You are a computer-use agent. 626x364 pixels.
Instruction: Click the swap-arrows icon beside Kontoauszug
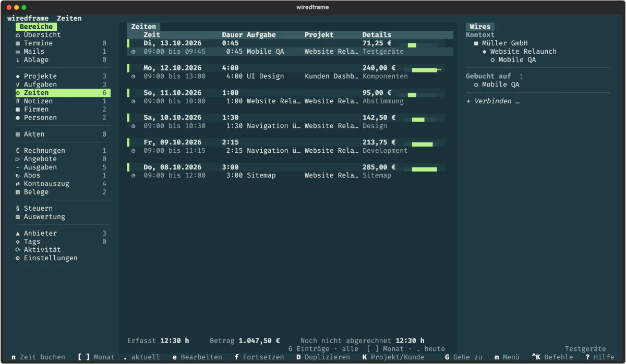18,184
